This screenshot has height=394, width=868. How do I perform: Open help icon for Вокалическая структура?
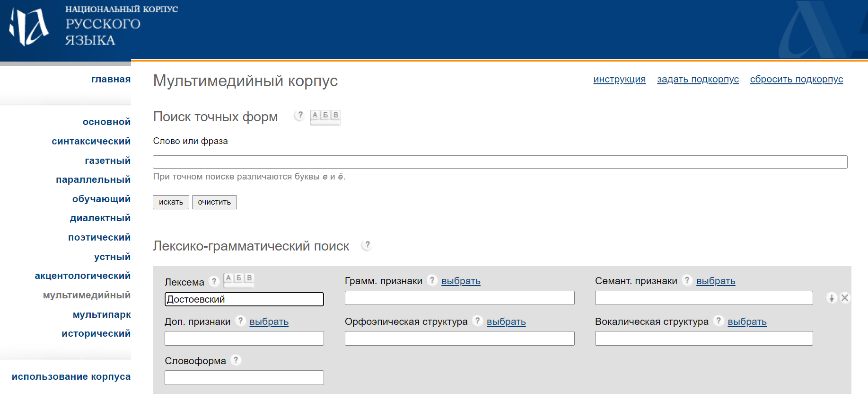coord(718,321)
